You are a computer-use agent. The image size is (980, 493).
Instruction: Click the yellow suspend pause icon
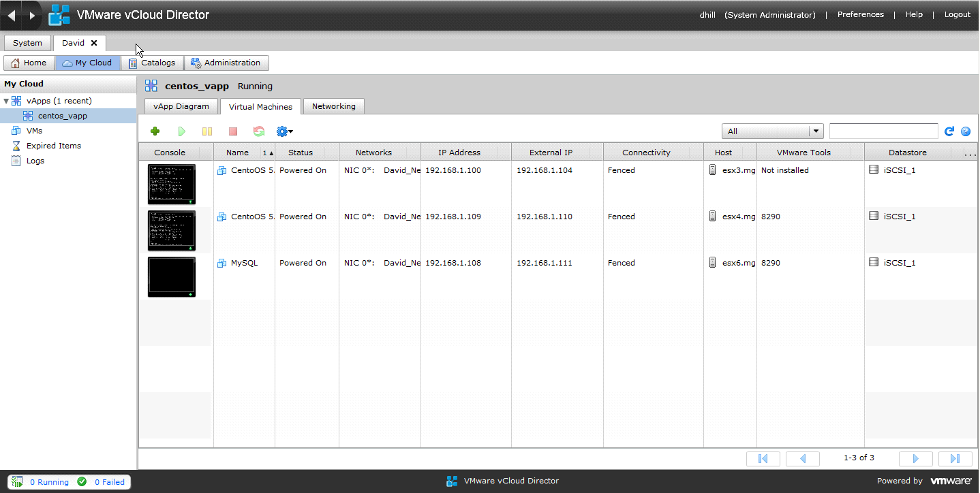(207, 131)
